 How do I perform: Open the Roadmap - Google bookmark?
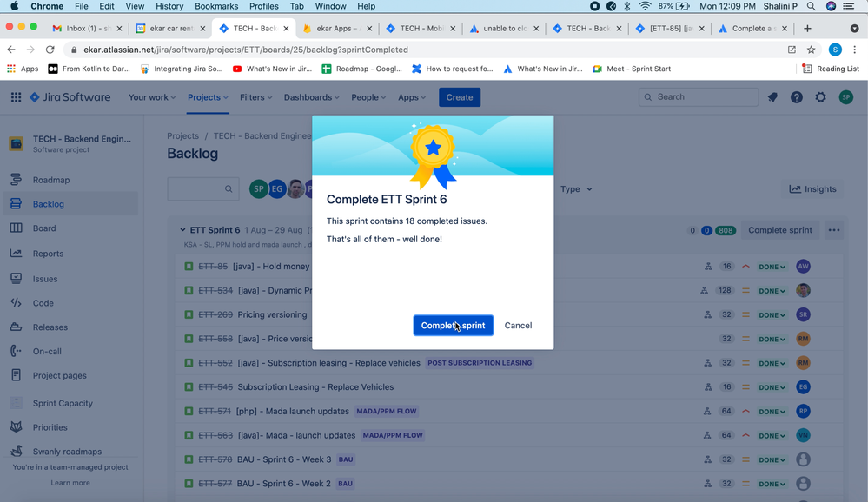(x=362, y=69)
